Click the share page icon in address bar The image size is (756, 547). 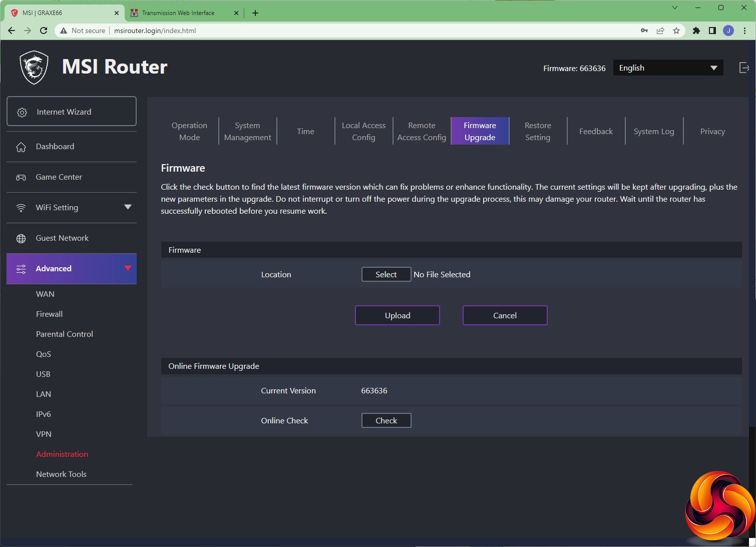[x=660, y=31]
